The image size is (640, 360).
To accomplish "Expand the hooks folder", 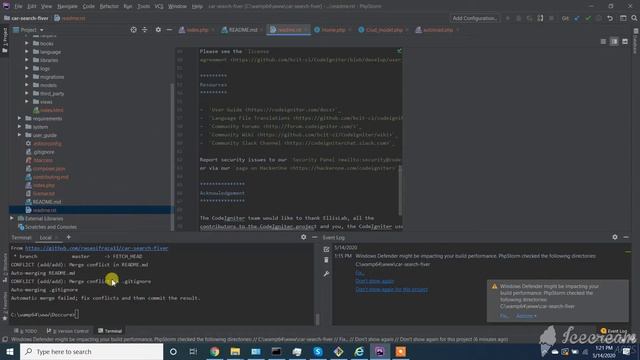I will (x=27, y=43).
